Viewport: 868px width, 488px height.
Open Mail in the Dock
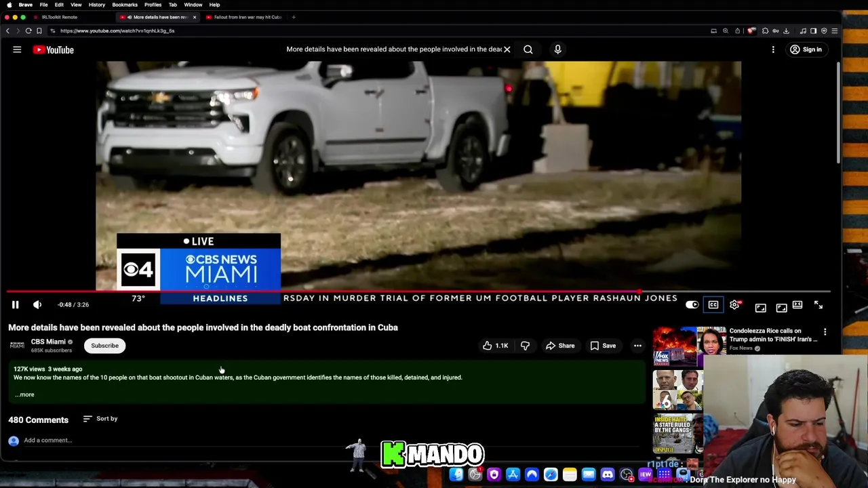(588, 474)
